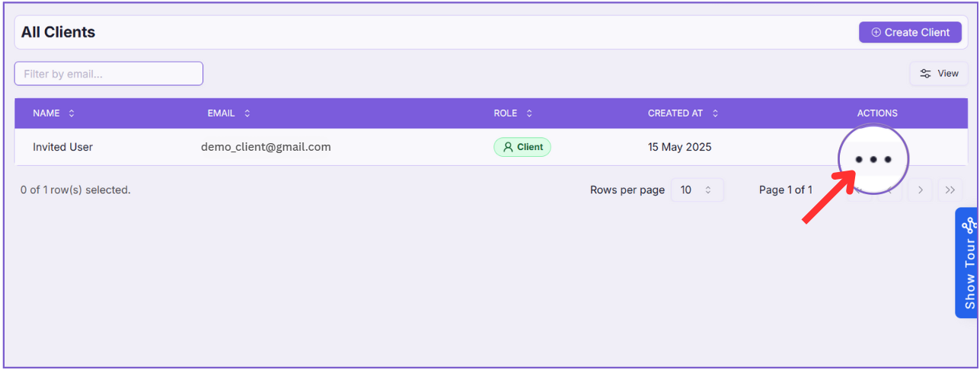Viewport: 980px width, 370px height.
Task: Open the Show Tour side tab
Action: coord(968,263)
